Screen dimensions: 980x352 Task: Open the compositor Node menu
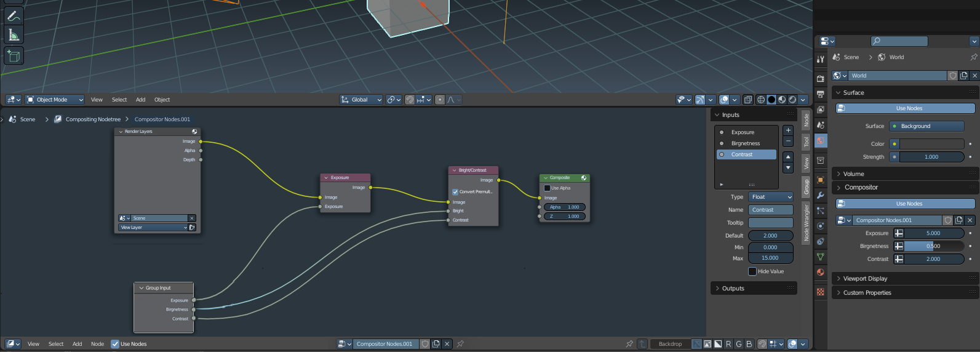(x=97, y=344)
